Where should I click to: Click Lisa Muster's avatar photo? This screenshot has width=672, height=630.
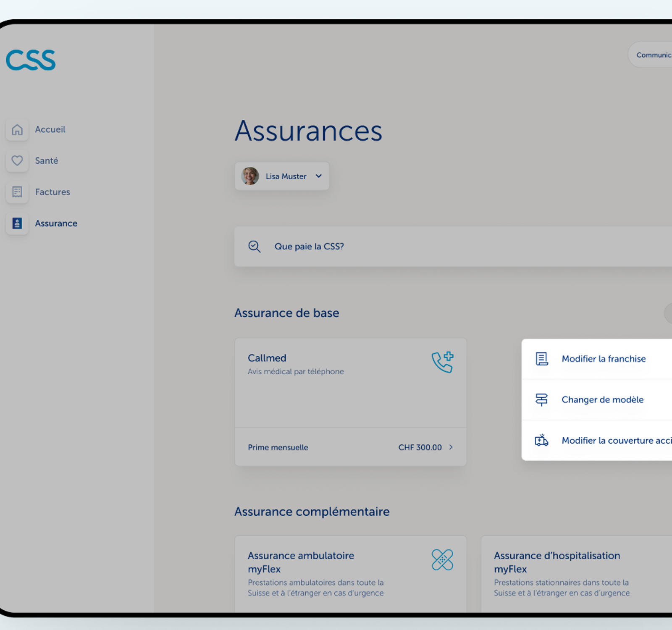pos(250,176)
